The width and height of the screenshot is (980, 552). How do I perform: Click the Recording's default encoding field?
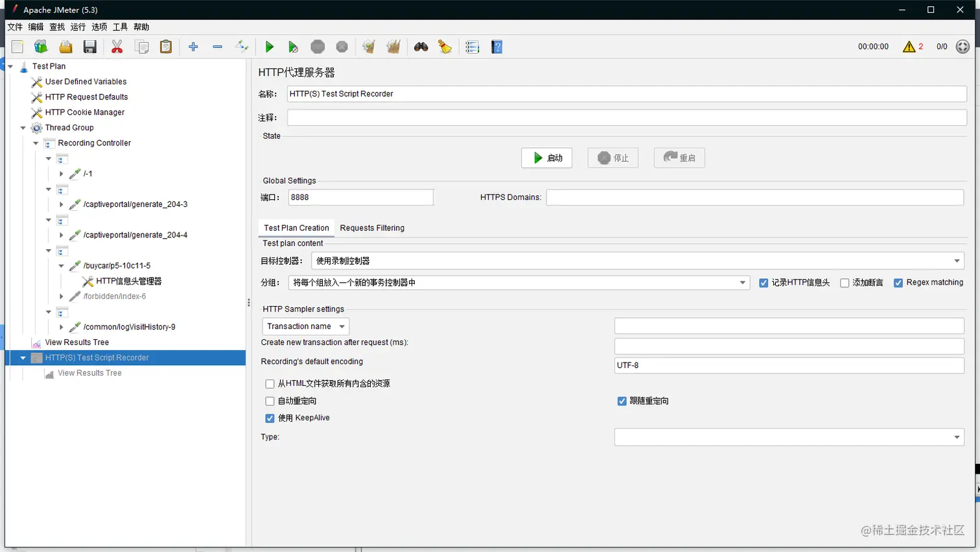click(x=789, y=365)
